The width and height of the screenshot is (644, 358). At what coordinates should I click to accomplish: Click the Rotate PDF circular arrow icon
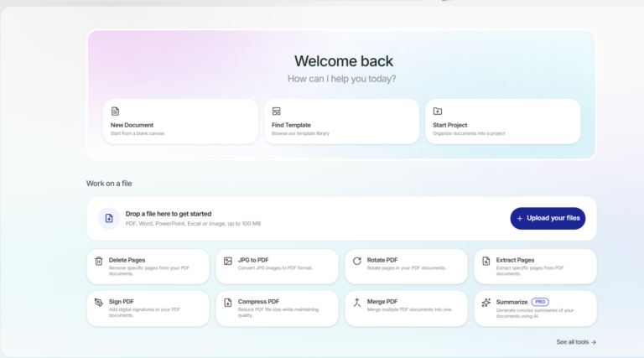[x=357, y=261]
